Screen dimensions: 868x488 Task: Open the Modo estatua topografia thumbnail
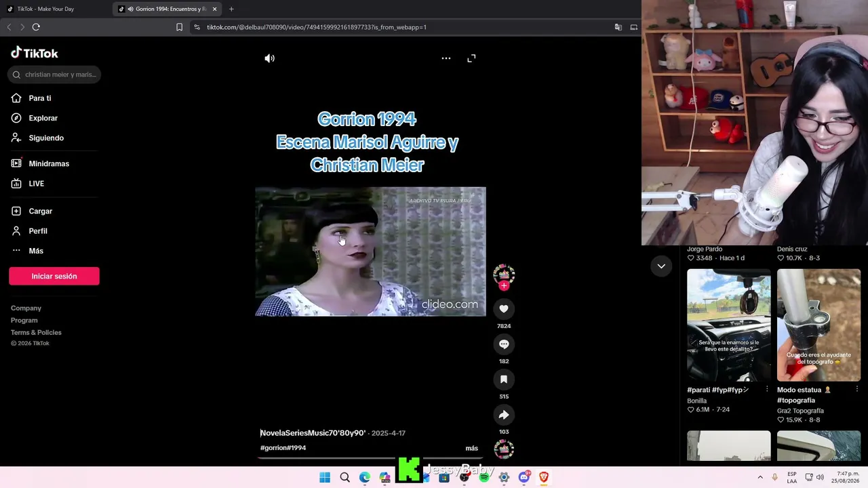818,325
